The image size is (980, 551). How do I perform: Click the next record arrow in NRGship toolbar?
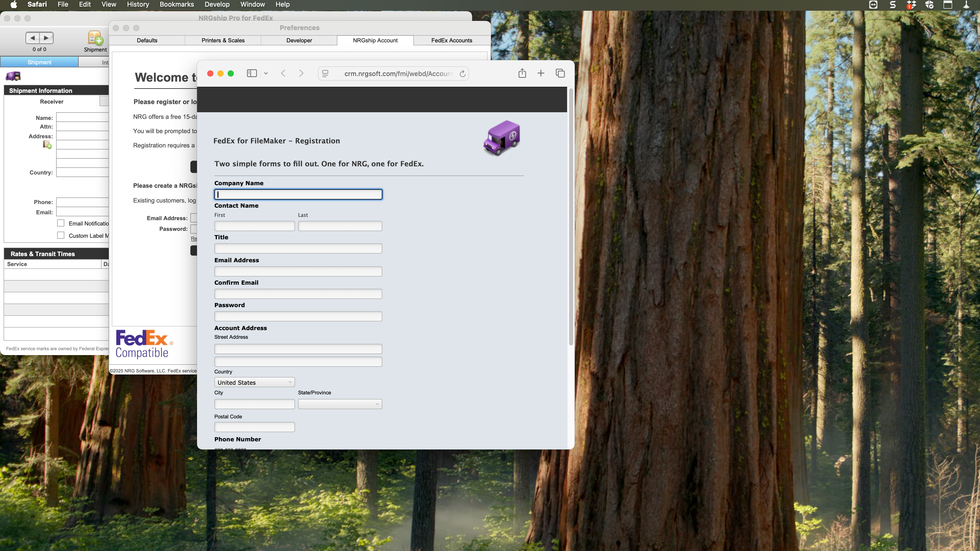click(x=46, y=38)
